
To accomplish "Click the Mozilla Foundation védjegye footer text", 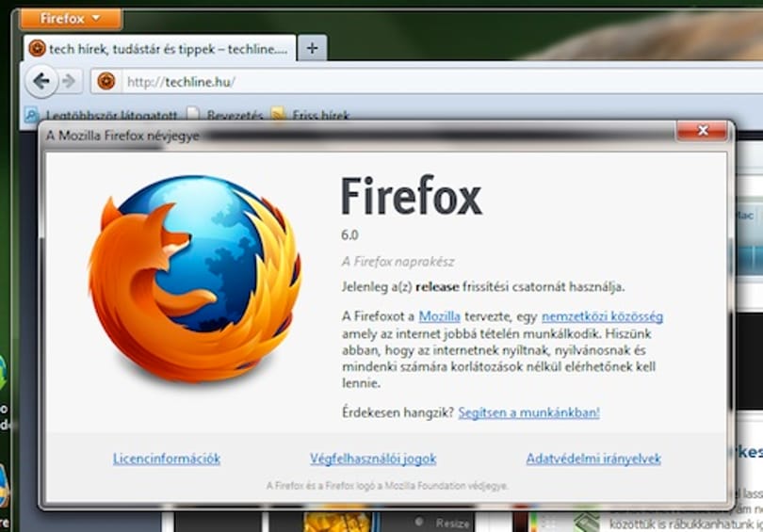I will tap(387, 485).
